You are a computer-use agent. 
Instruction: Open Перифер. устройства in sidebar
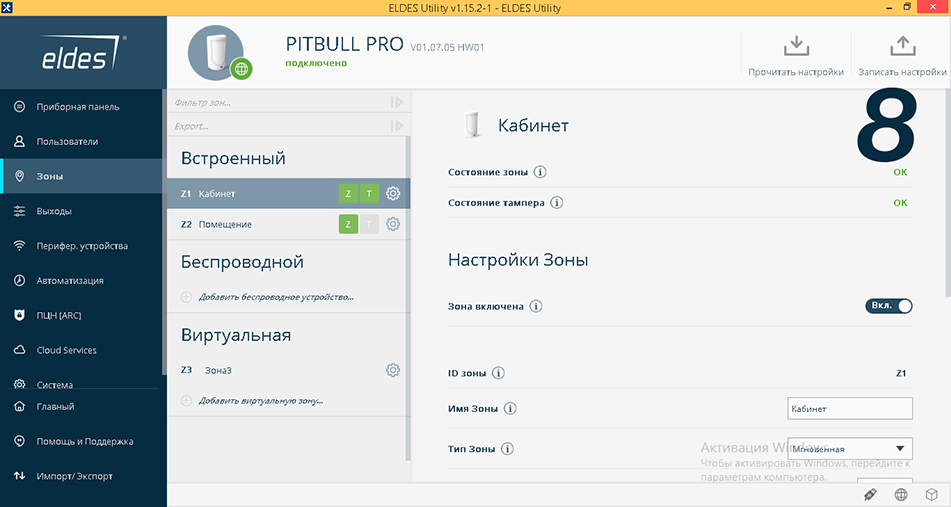[x=82, y=246]
